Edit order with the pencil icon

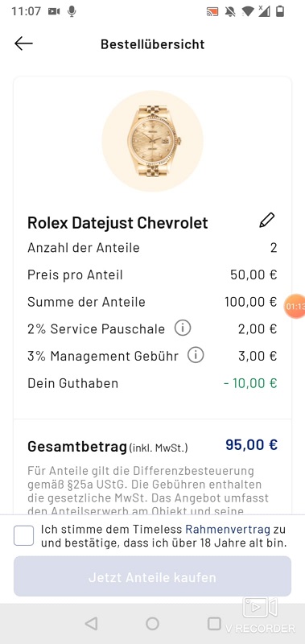coord(267,221)
